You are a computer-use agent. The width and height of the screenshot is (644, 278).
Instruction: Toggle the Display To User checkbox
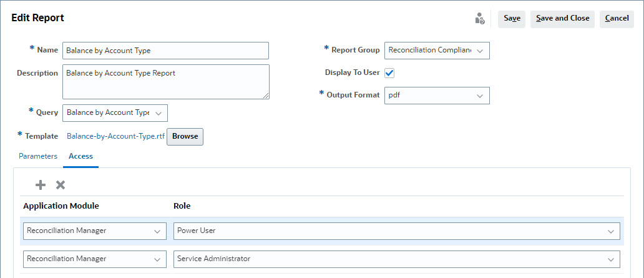coord(389,73)
